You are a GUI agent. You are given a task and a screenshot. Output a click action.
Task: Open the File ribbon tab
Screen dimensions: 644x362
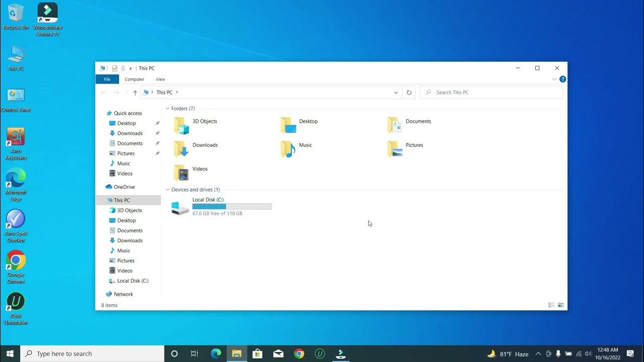click(107, 79)
